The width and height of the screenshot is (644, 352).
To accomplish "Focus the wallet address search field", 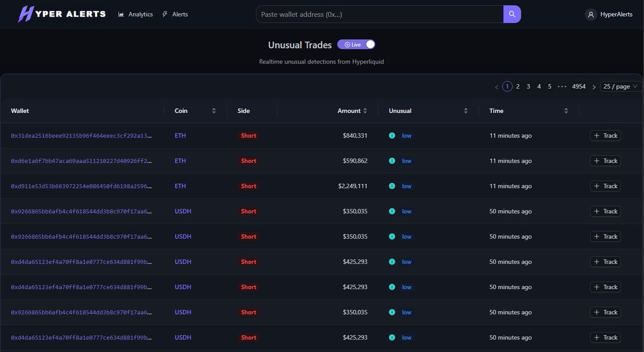I will coord(380,15).
